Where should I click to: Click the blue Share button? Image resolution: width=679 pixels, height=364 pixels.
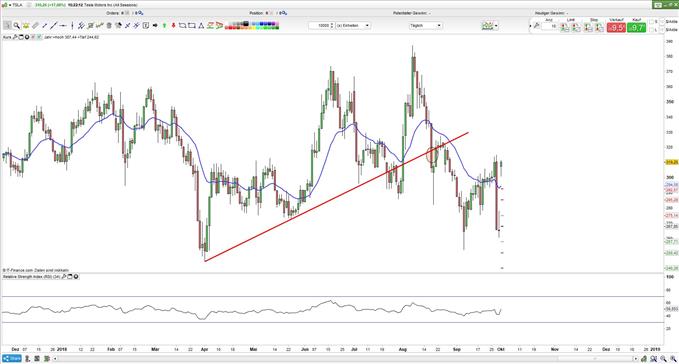click(12, 358)
